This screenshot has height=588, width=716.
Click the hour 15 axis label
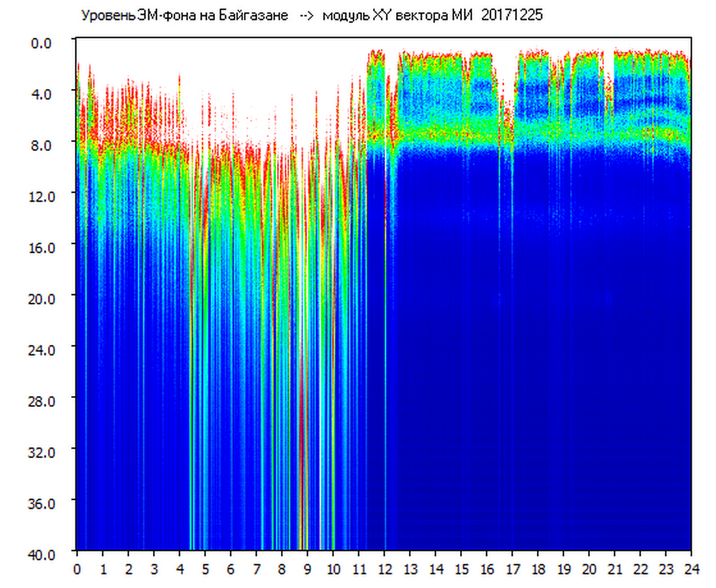[461, 568]
